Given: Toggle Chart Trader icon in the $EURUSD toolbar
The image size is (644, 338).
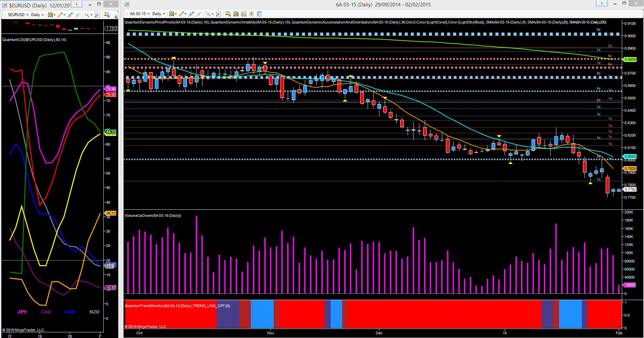Looking at the screenshot, I should coord(107,15).
